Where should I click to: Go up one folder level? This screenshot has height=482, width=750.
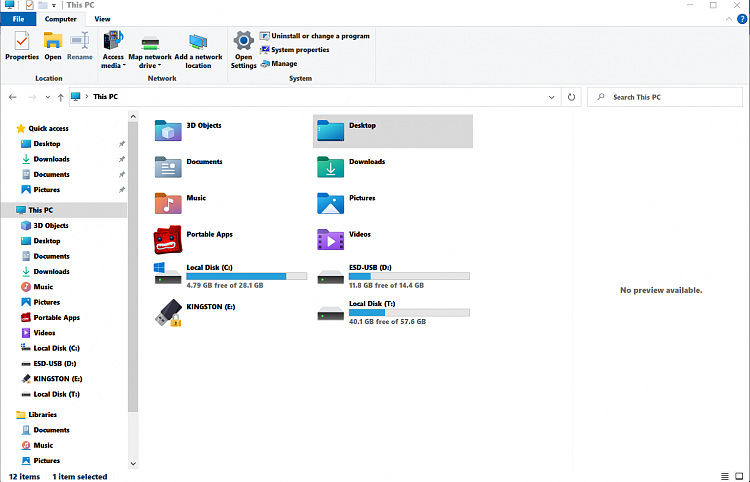point(60,97)
